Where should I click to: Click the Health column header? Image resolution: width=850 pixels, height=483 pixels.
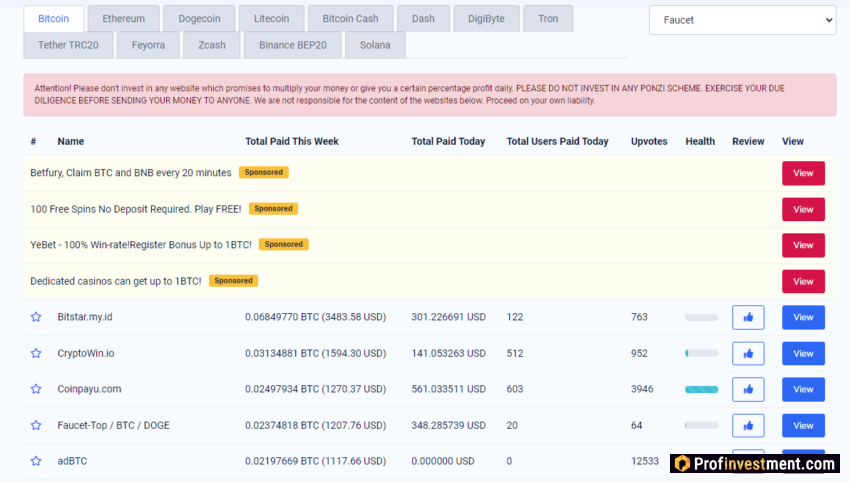[700, 141]
